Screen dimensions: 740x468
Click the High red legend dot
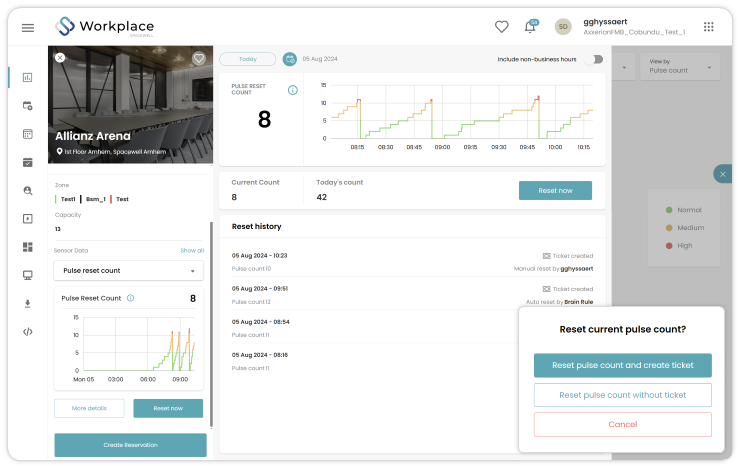coord(669,246)
